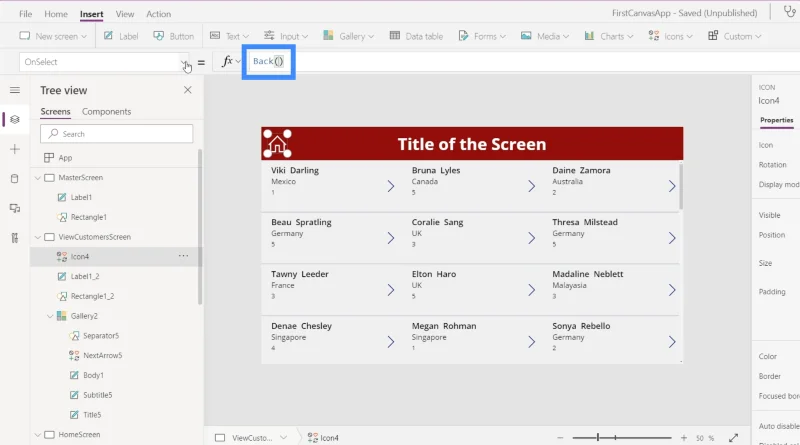The height and width of the screenshot is (445, 800).
Task: Select Label1 in the tree
Action: (81, 197)
